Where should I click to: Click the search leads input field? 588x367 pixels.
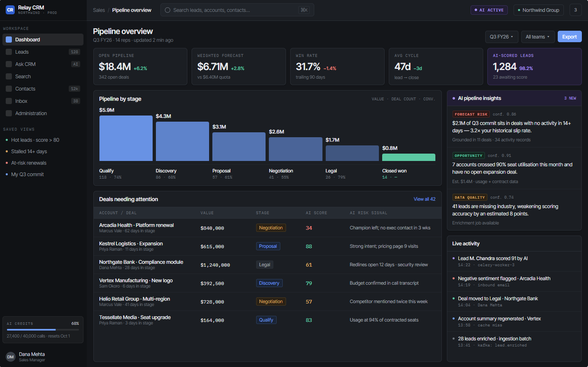(237, 10)
